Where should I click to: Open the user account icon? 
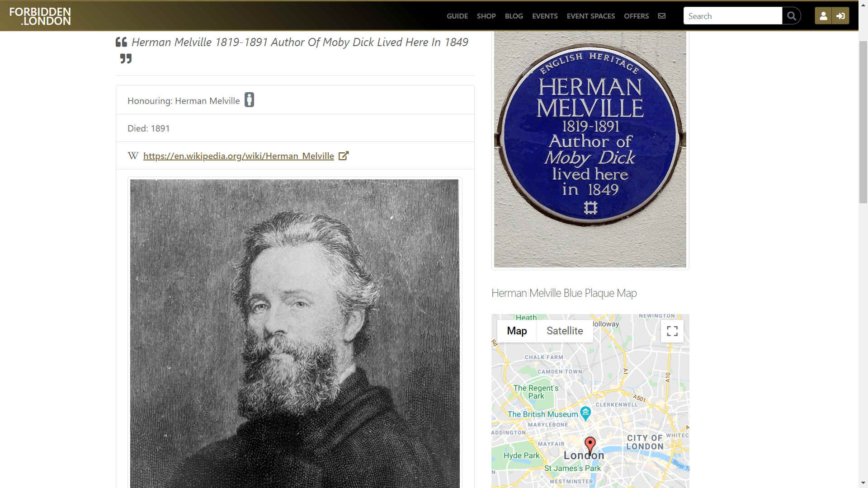[823, 16]
